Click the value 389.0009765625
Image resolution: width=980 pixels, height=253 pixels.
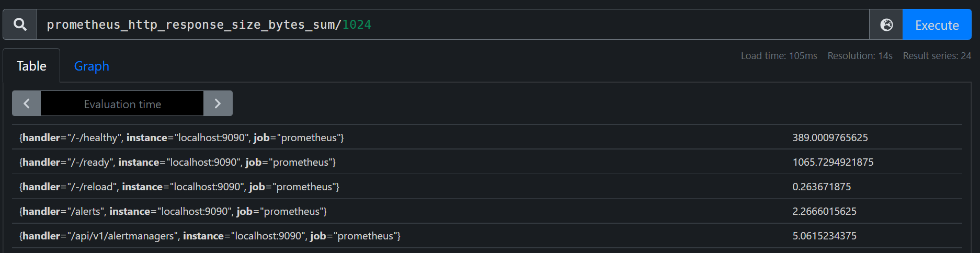click(830, 137)
